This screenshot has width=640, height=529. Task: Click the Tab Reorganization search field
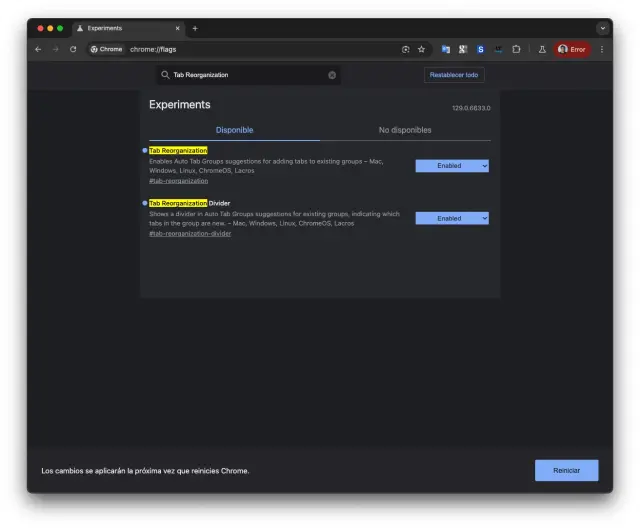[245, 75]
